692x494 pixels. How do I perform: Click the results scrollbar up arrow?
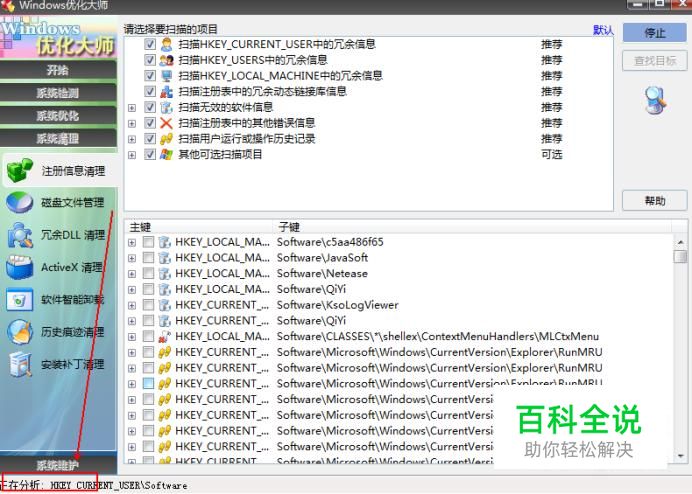pyautogui.click(x=680, y=242)
